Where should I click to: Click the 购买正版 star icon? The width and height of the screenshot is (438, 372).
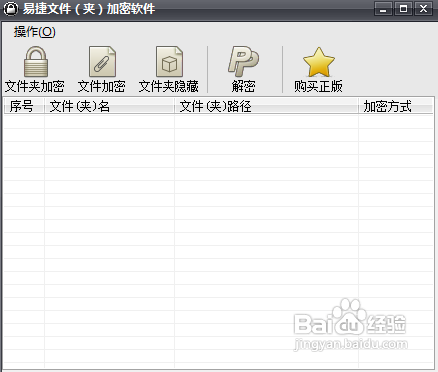319,62
